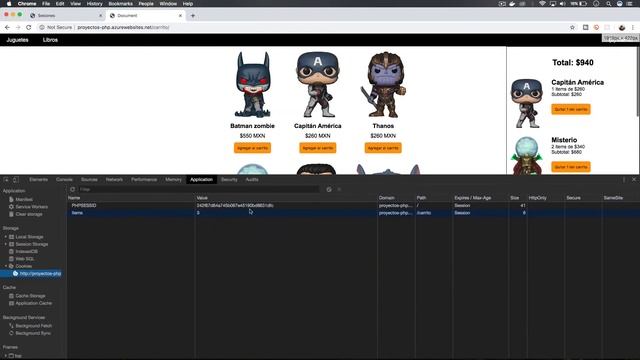The height and width of the screenshot is (360, 640).
Task: Open the DevTools more options menu
Action: click(x=624, y=180)
